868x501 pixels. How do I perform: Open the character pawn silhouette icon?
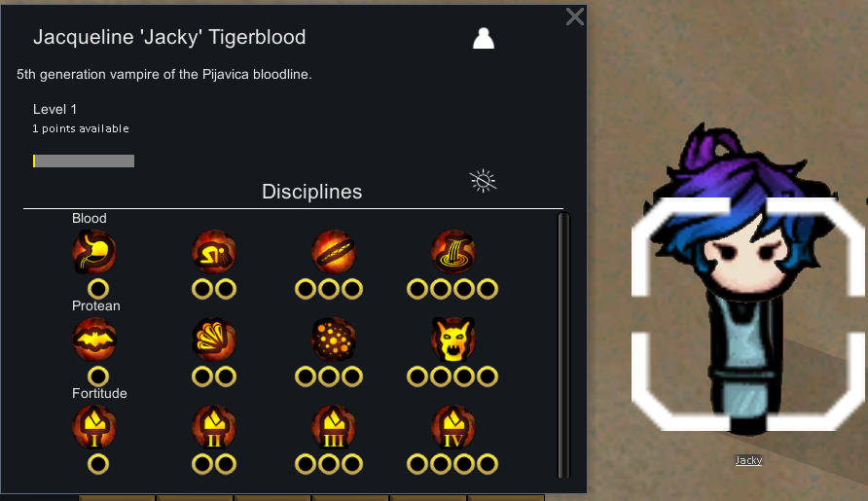pyautogui.click(x=484, y=39)
